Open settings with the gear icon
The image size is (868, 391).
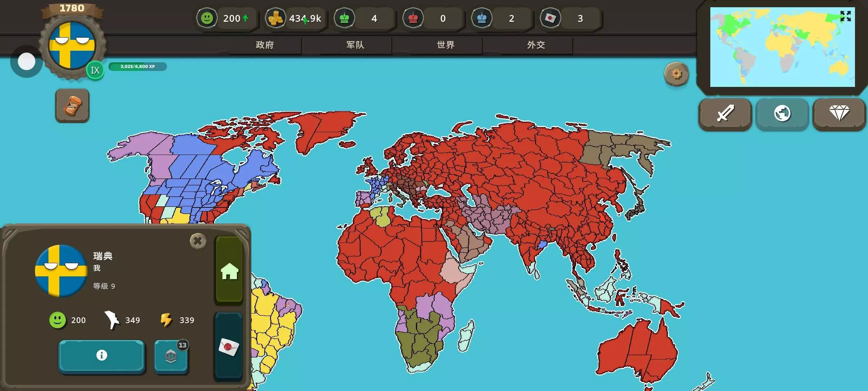click(676, 74)
